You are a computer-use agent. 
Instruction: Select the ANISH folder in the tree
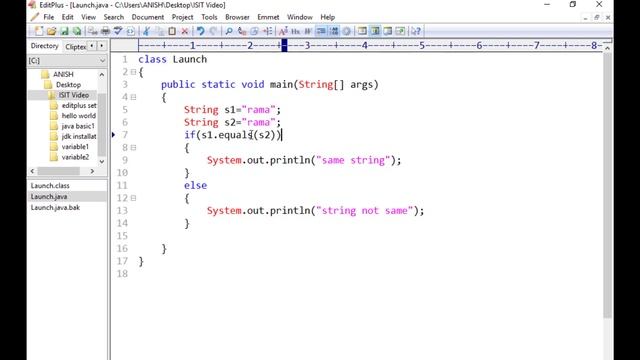(x=63, y=74)
